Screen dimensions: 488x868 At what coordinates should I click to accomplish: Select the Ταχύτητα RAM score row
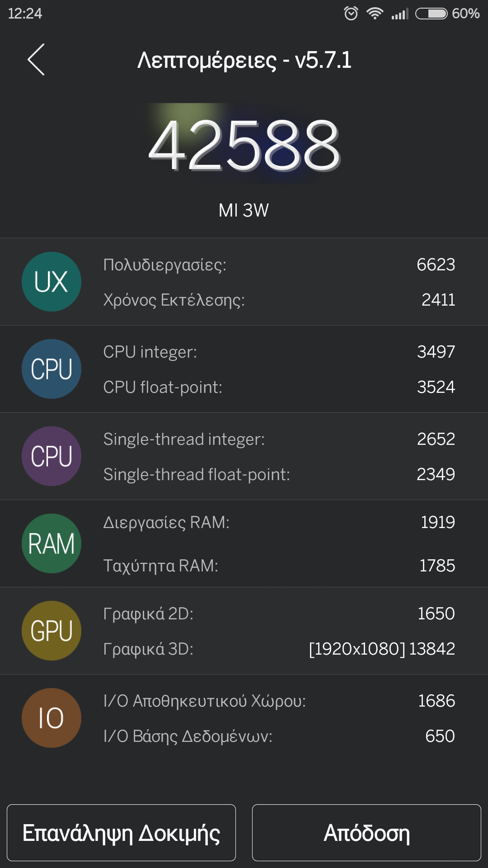(x=279, y=566)
